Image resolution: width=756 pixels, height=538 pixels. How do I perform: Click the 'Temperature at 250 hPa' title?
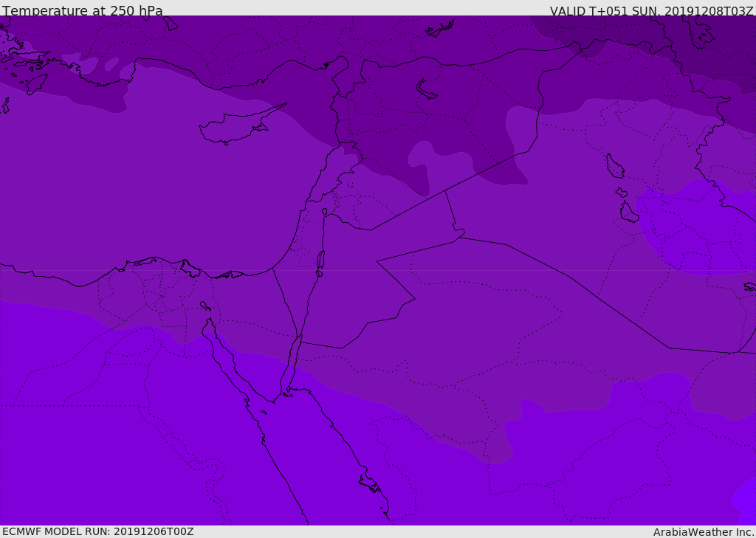coord(83,10)
